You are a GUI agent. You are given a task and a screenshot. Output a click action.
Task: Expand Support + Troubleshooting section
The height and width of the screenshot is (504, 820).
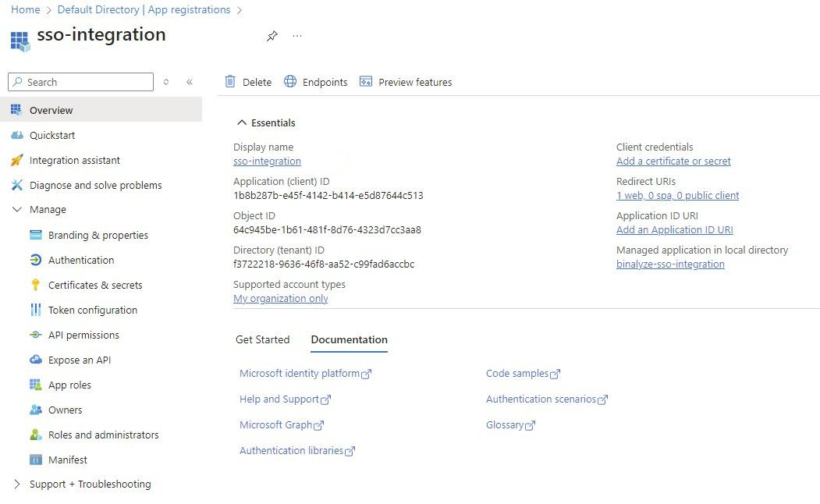(17, 484)
